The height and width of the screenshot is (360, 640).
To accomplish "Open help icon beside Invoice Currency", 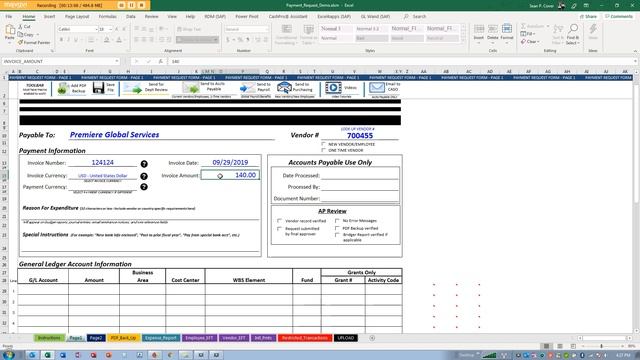I will point(144,176).
